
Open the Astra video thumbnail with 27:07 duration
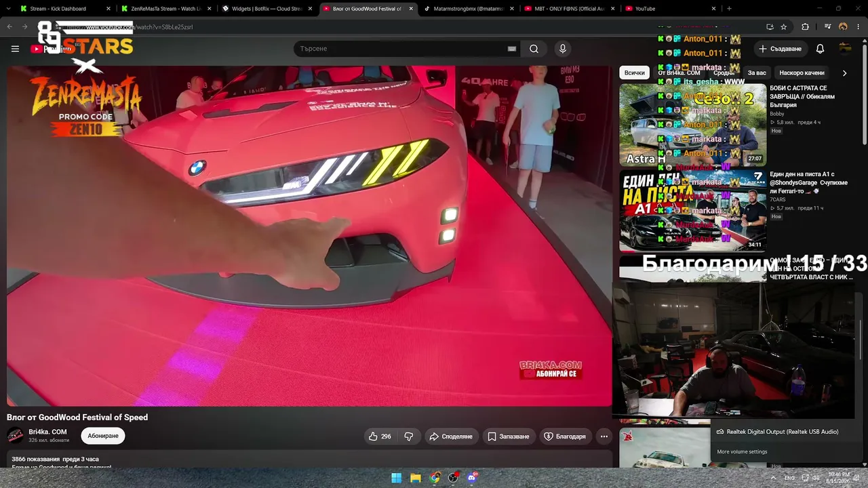click(692, 125)
